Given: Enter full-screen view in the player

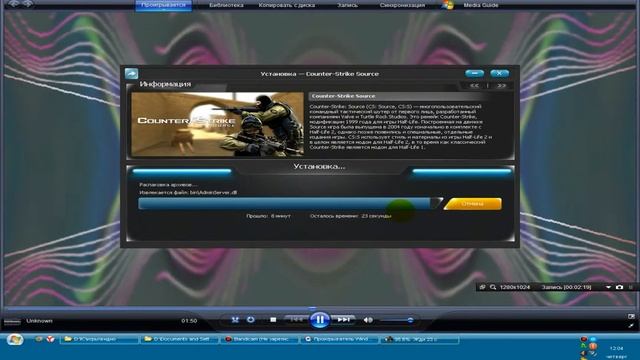Looking at the screenshot, I should [631, 325].
